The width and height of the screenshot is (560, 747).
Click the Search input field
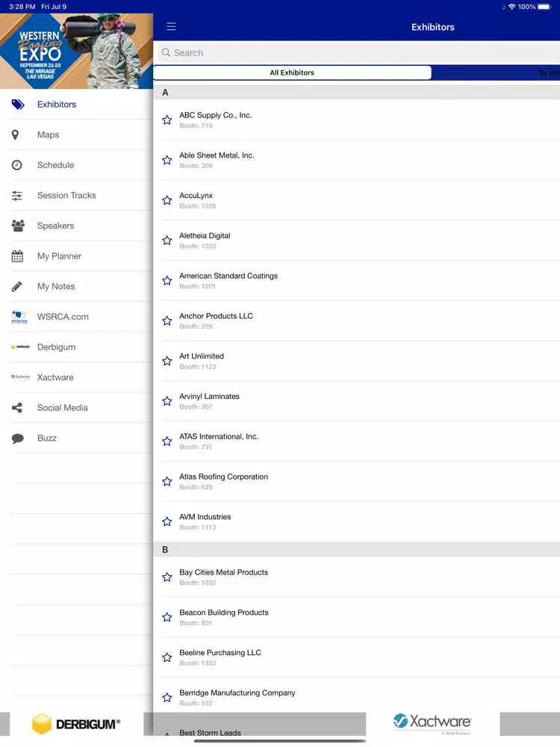coord(358,52)
